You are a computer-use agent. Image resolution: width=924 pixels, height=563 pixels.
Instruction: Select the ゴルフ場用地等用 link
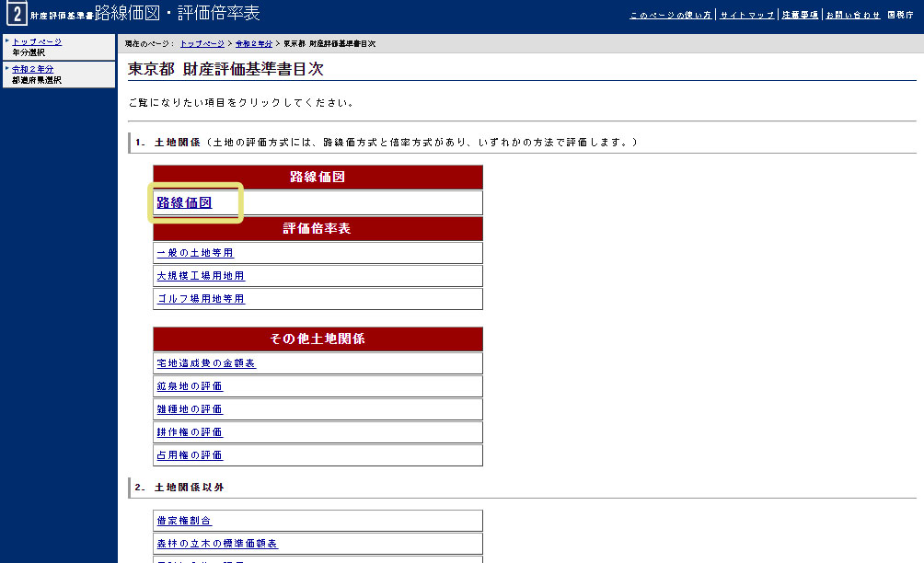click(x=201, y=299)
